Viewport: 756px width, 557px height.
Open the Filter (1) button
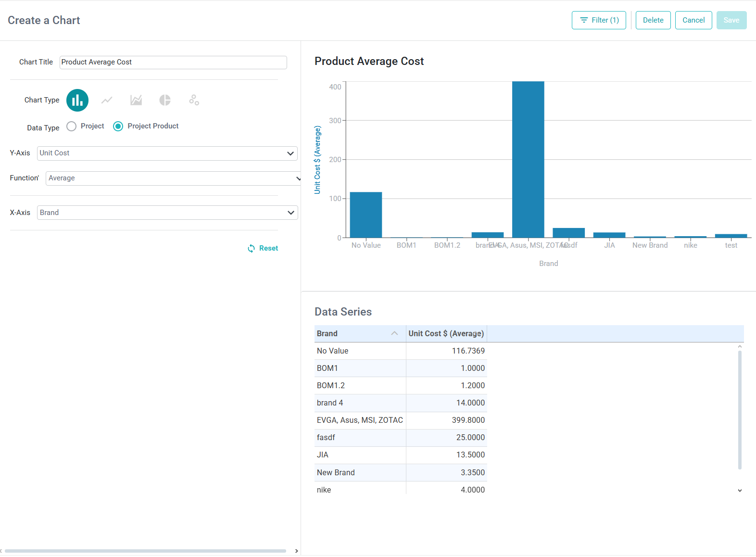point(599,20)
